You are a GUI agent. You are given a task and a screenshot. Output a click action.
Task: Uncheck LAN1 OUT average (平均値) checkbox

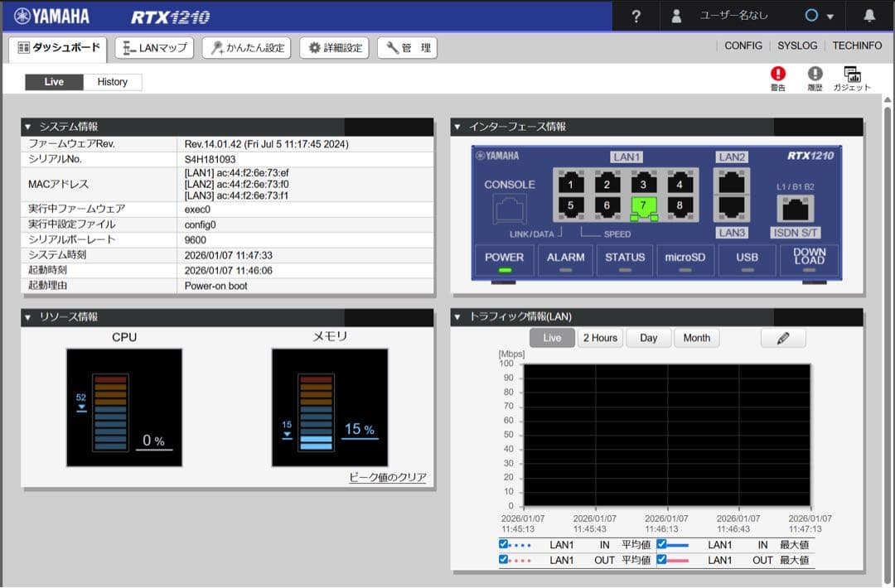[504, 560]
